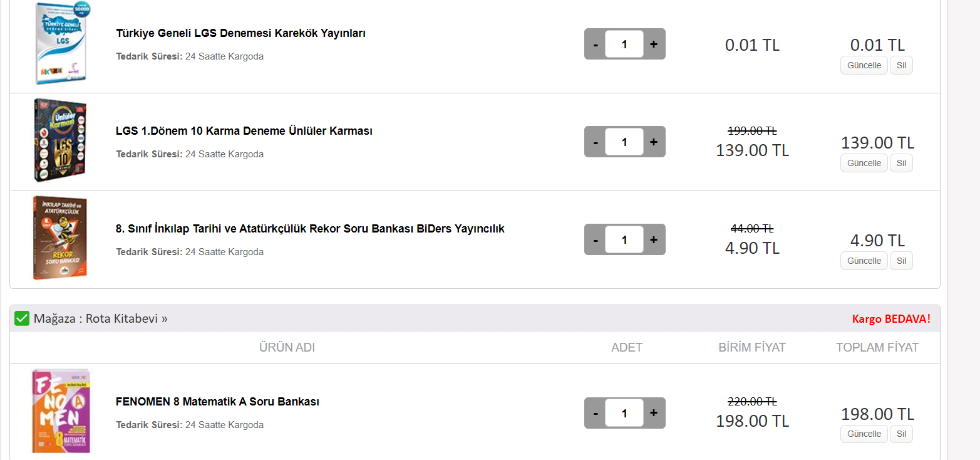
Task: Delete FENOMEN 8 Matematik using Sil
Action: click(901, 434)
